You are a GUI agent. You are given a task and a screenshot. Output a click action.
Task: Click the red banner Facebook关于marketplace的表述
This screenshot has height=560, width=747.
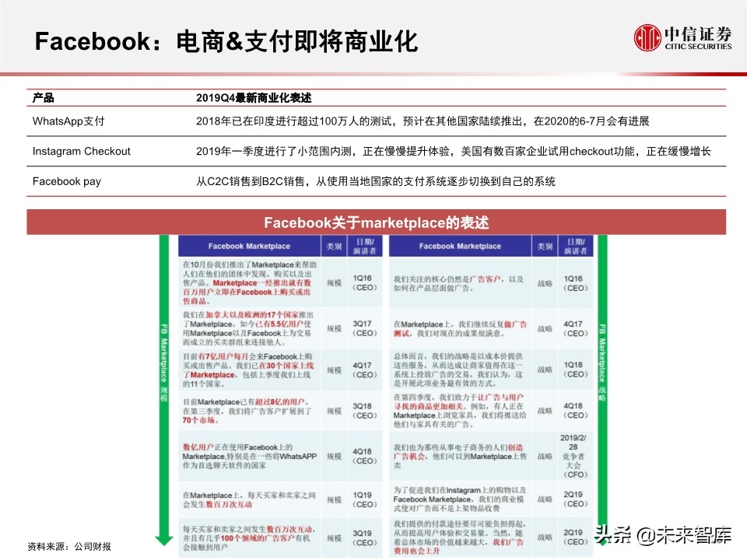click(377, 221)
